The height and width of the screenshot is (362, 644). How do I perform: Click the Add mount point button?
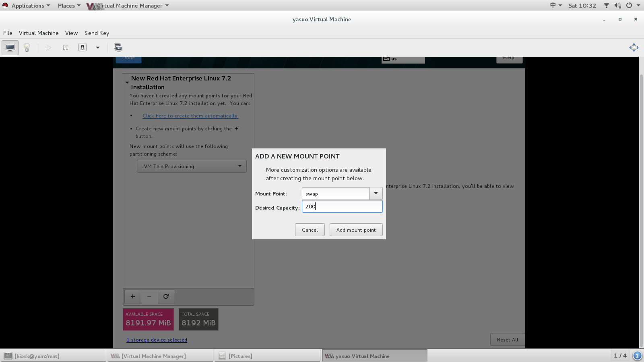point(356,230)
